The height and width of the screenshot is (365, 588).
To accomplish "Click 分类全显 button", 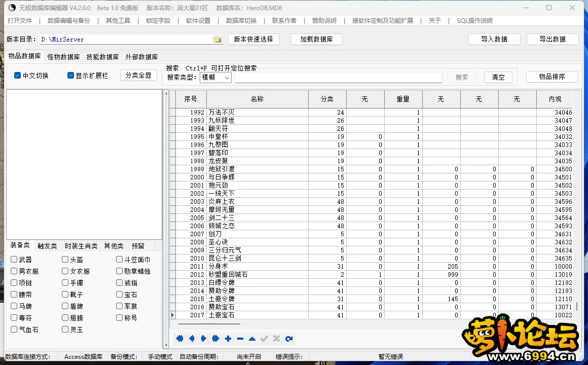I will click(x=138, y=76).
